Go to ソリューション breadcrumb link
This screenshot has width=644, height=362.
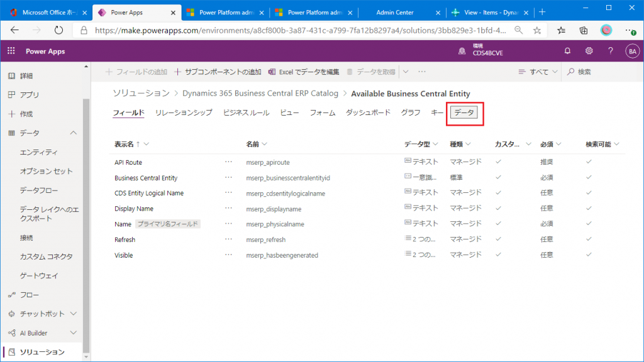142,93
